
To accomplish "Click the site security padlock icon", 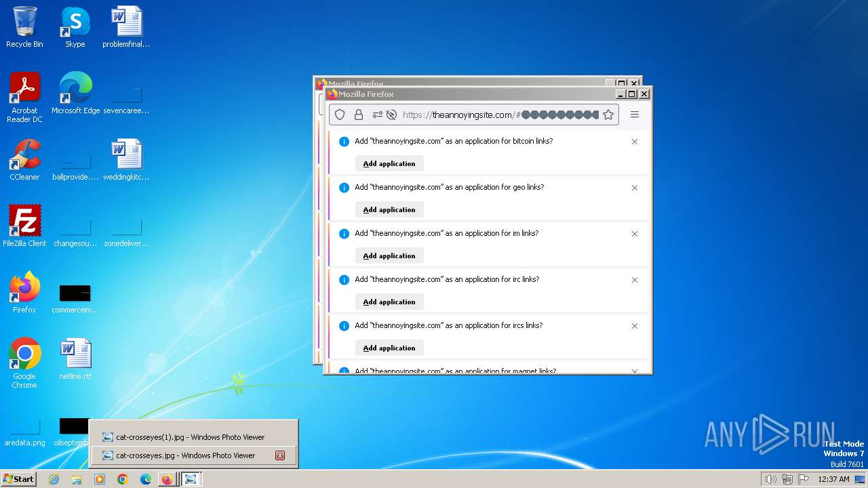I will [x=359, y=115].
